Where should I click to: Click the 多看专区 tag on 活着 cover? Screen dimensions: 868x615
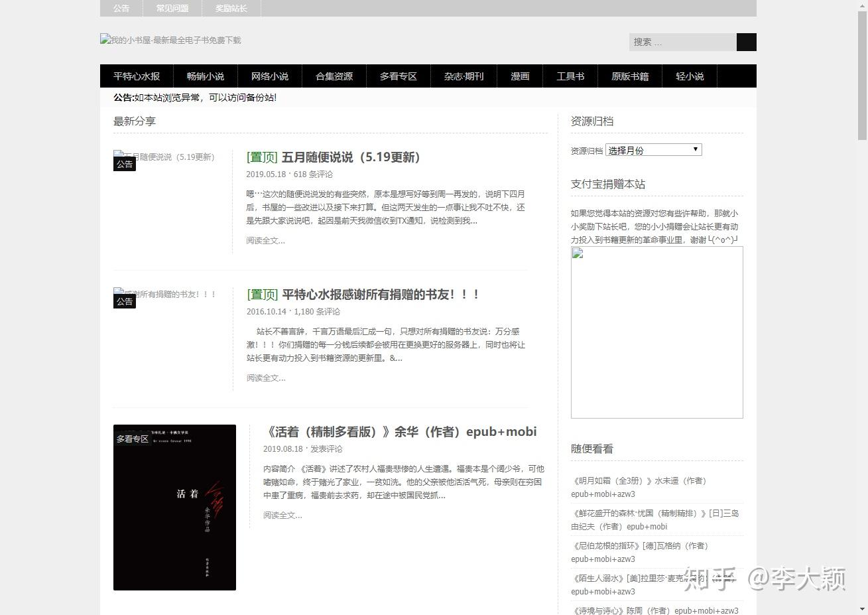pos(133,439)
